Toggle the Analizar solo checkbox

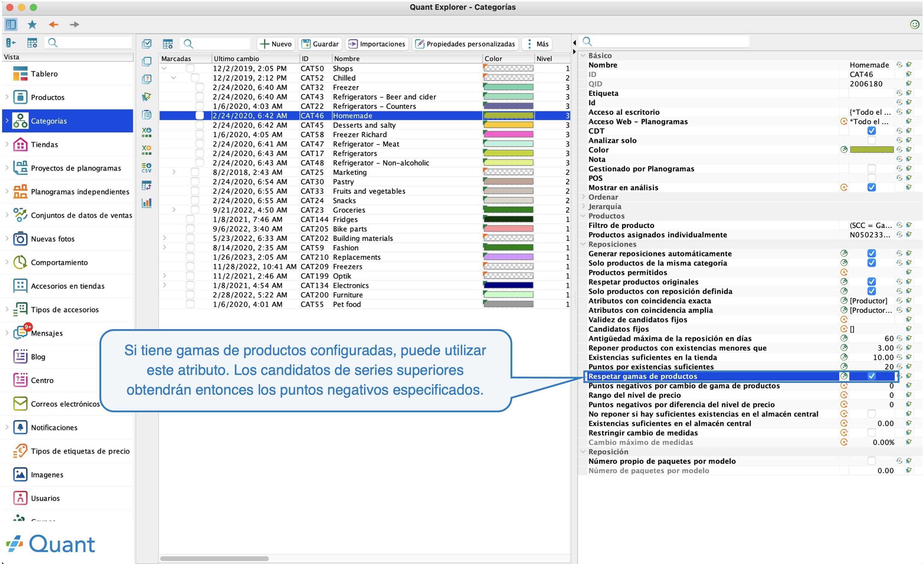click(872, 140)
